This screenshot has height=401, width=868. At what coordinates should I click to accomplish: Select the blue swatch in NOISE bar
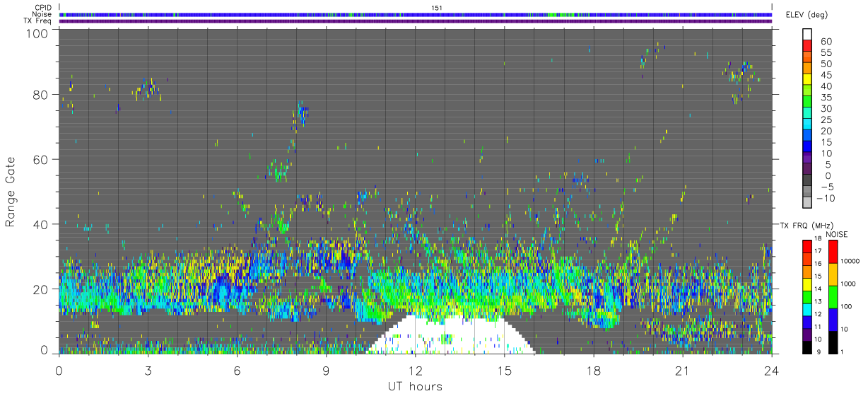[x=833, y=320]
